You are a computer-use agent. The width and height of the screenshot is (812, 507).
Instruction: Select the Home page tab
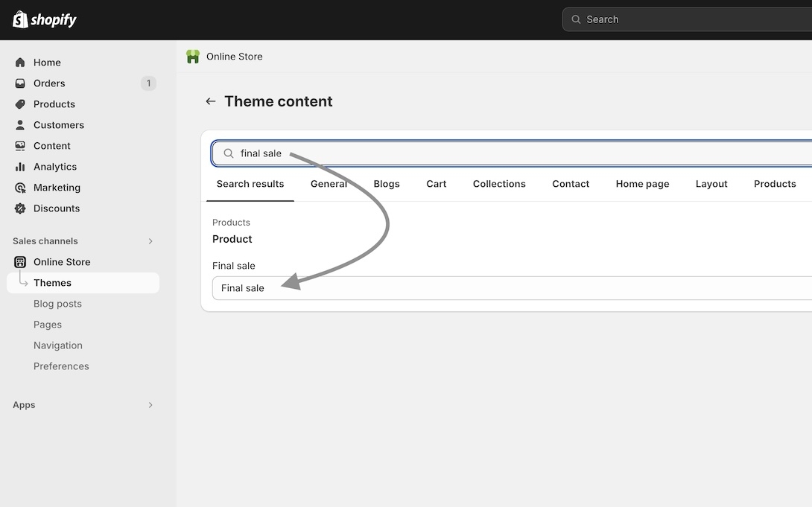coord(642,184)
